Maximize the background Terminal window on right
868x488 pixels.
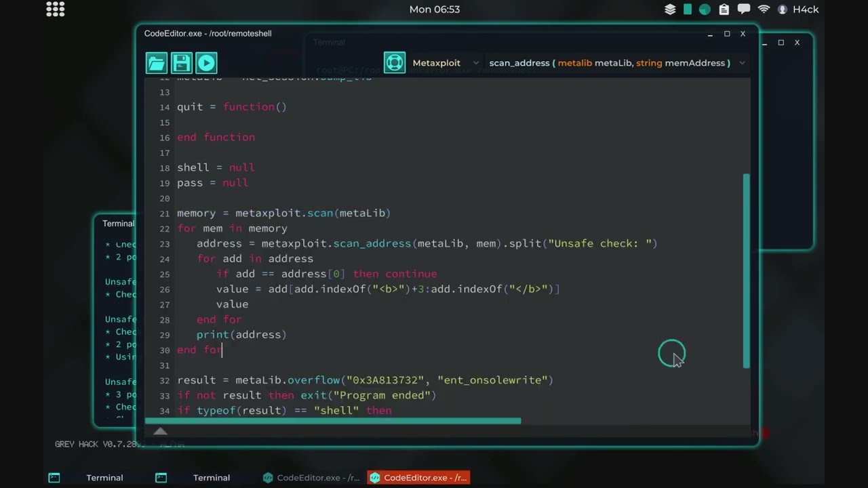tap(781, 43)
